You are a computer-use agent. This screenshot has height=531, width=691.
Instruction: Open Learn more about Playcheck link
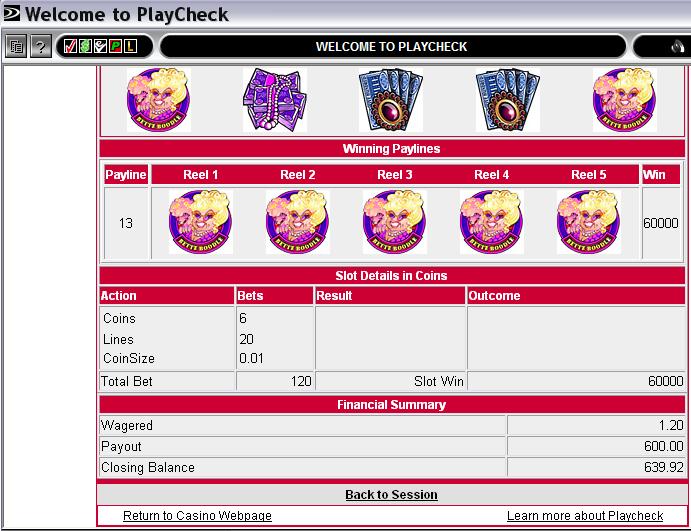pos(585,516)
